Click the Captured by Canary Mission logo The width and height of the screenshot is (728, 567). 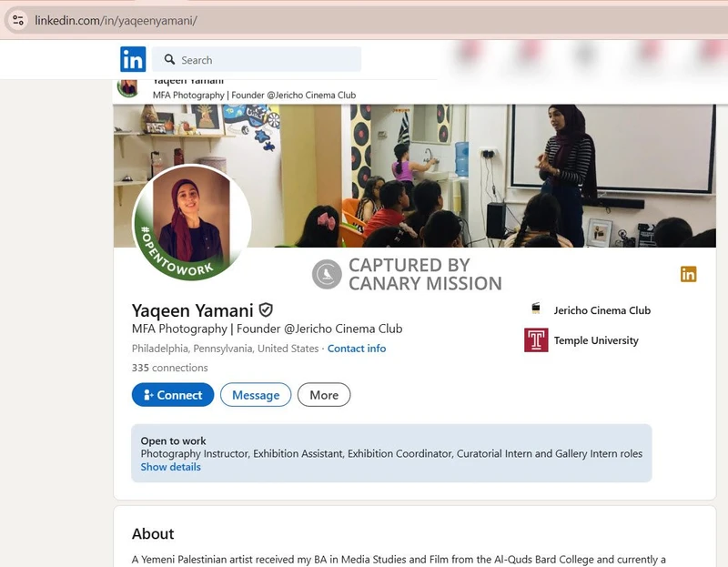click(x=323, y=270)
